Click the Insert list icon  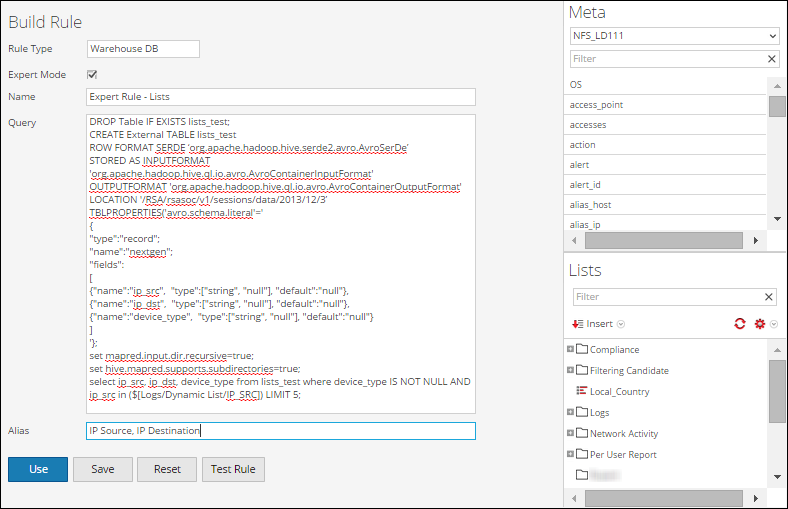(577, 324)
